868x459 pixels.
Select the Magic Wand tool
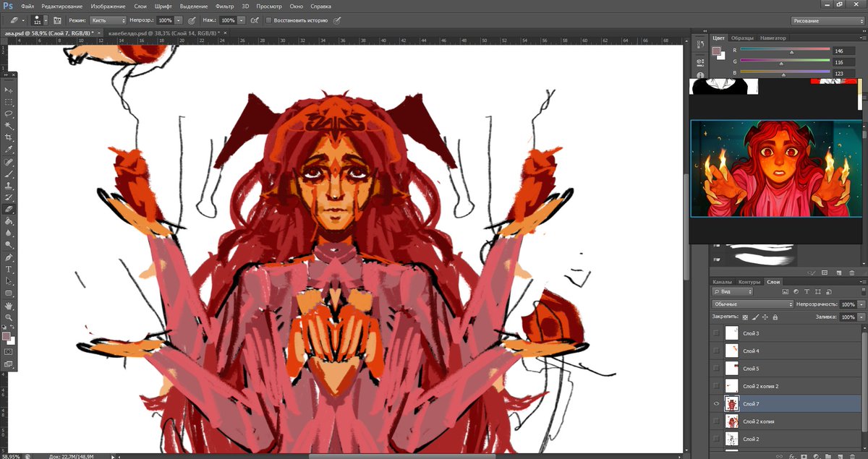pyautogui.click(x=9, y=125)
